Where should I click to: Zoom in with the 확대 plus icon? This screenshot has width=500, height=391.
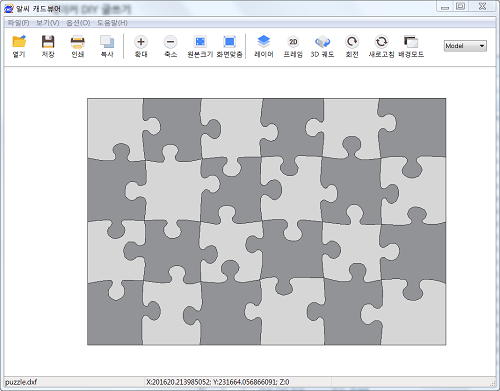tap(141, 46)
